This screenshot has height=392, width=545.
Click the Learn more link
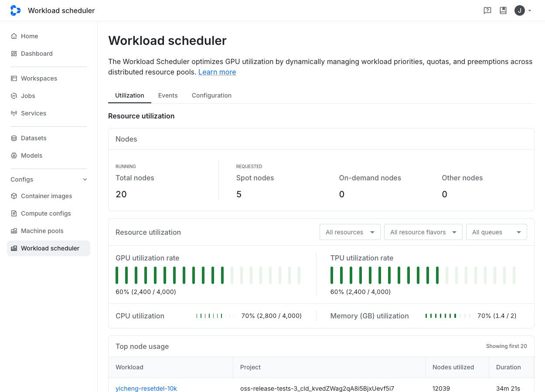coord(217,72)
